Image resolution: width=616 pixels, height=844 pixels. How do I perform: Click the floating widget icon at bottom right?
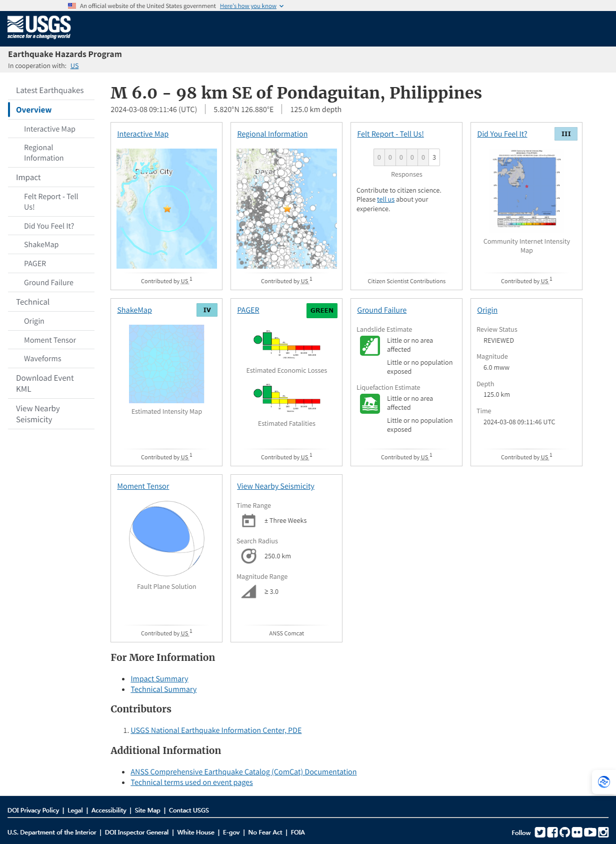pos(603,781)
